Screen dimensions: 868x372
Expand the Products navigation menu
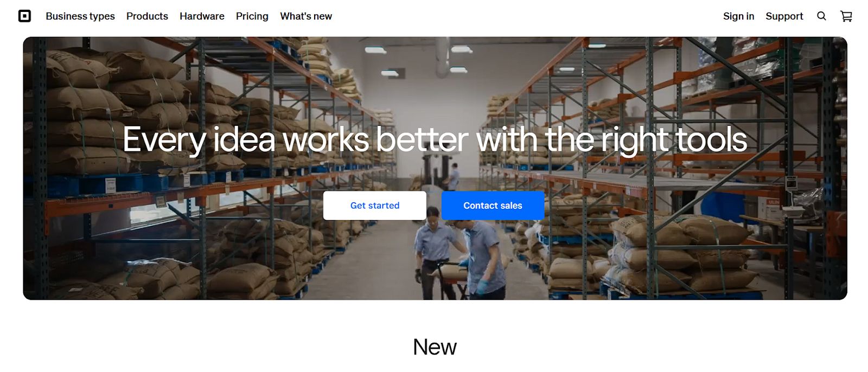coord(147,16)
